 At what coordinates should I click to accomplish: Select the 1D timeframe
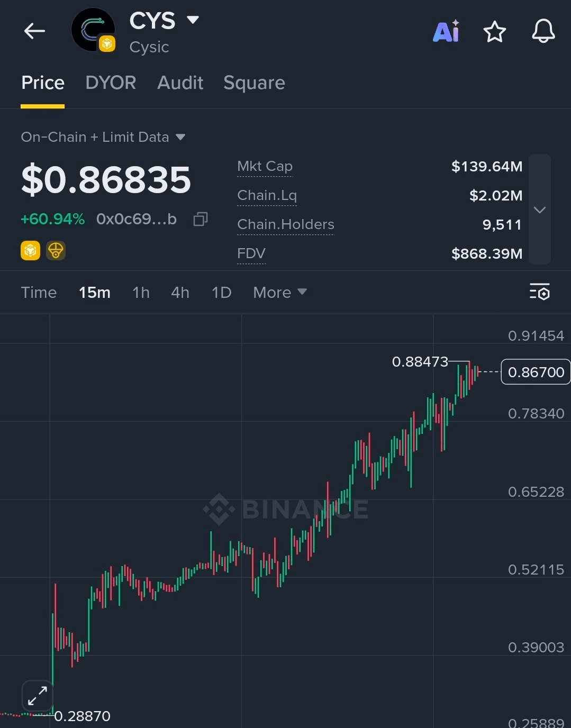(x=221, y=292)
